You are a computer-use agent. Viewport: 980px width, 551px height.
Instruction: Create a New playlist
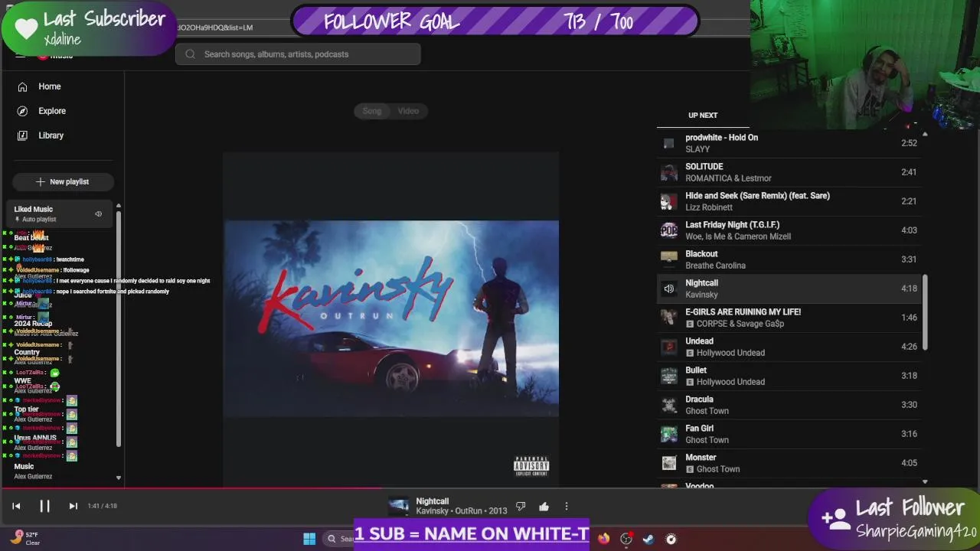[x=63, y=181]
